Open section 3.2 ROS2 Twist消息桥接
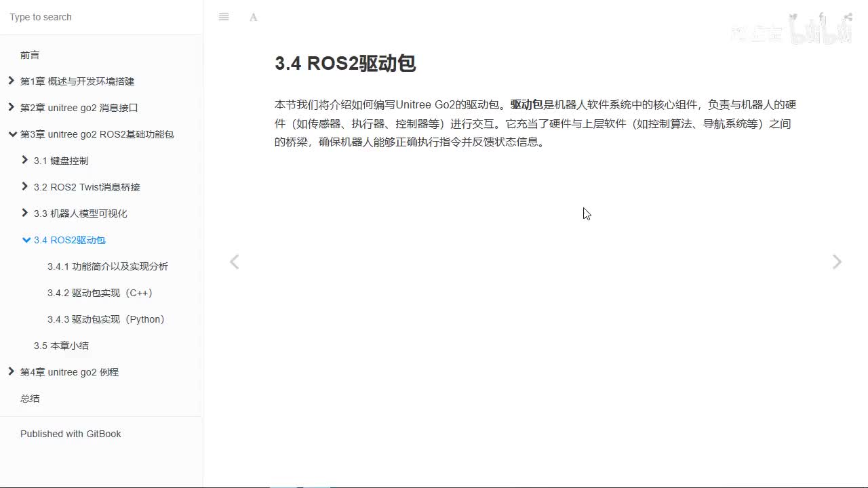 click(87, 187)
